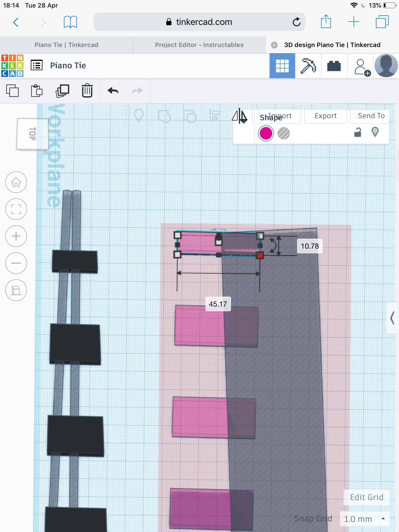Expand the collapsed shapes side panel
The height and width of the screenshot is (532, 399).
coord(393,318)
